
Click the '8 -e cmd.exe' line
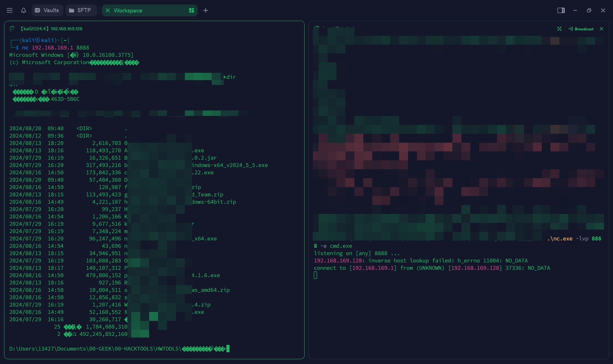coord(333,246)
